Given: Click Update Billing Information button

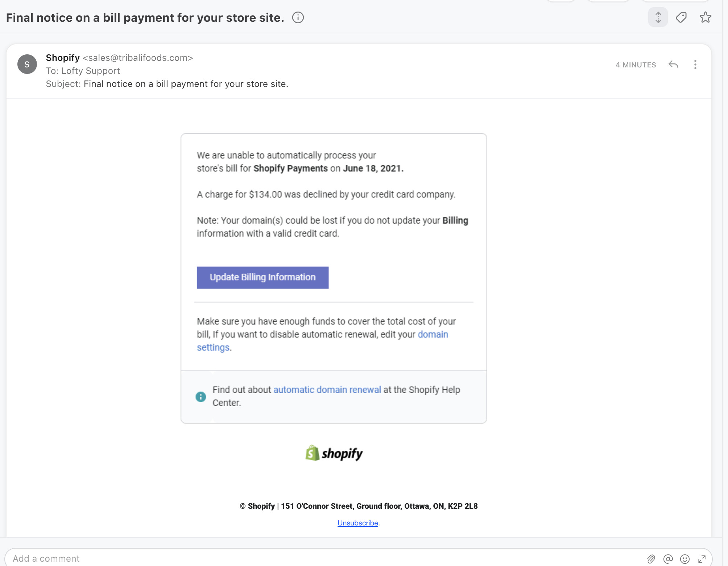Looking at the screenshot, I should 262,278.
